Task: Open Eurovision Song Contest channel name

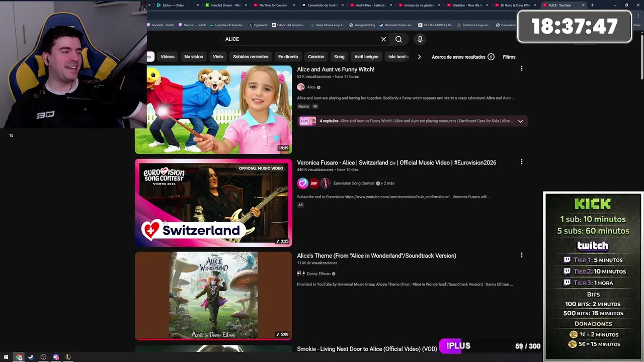Action: 354,184
